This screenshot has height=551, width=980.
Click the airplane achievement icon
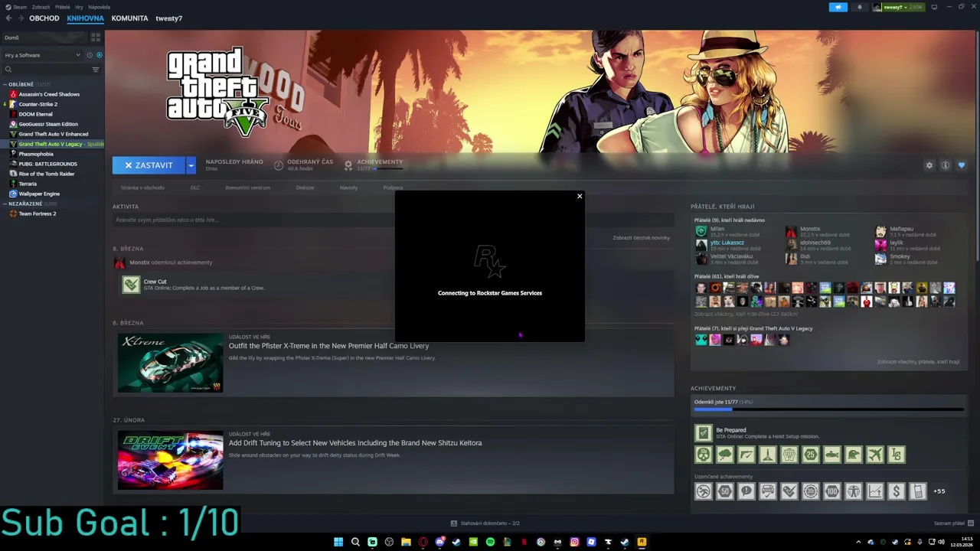click(x=875, y=455)
